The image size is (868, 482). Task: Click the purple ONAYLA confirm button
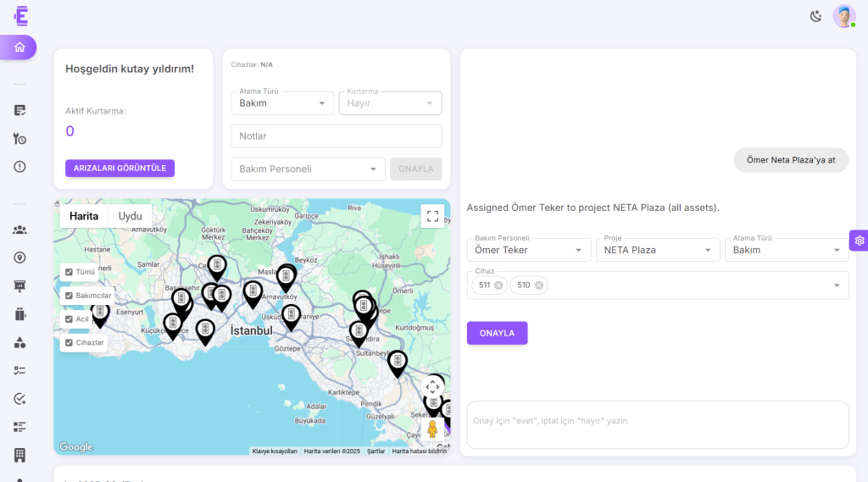(x=497, y=333)
